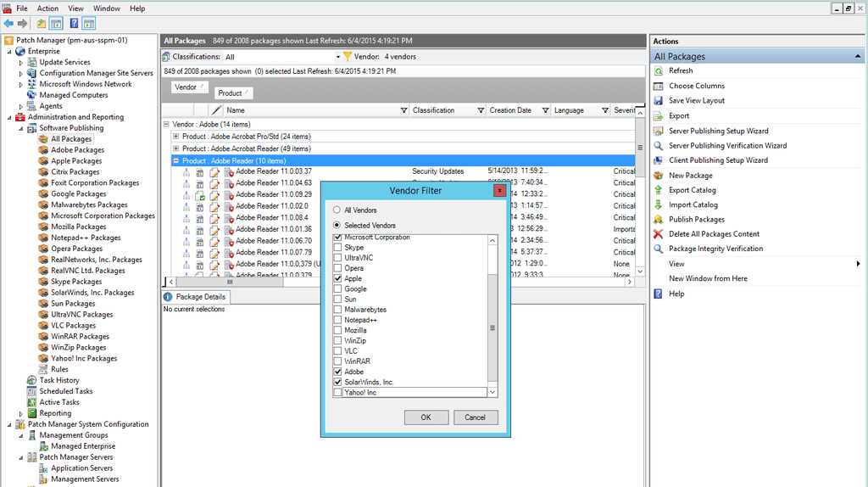Expand Product : Adobe Acrobat Reader group
This screenshot has width=868, height=487.
point(176,148)
